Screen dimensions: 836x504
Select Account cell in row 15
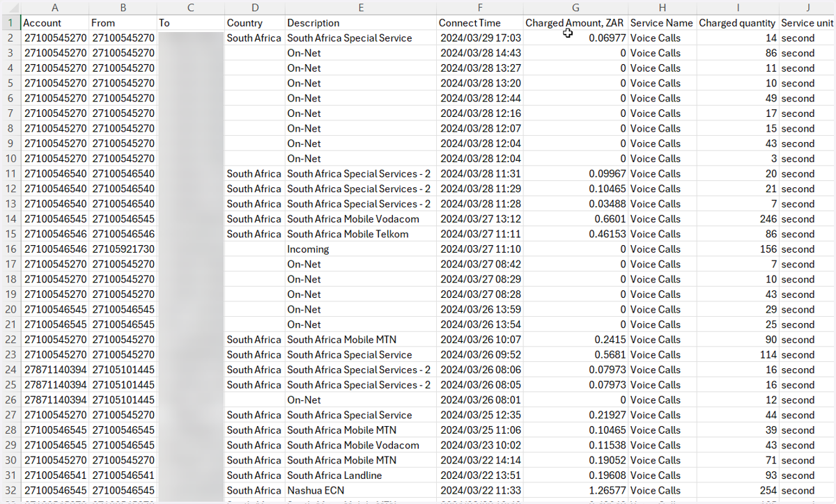pyautogui.click(x=56, y=234)
